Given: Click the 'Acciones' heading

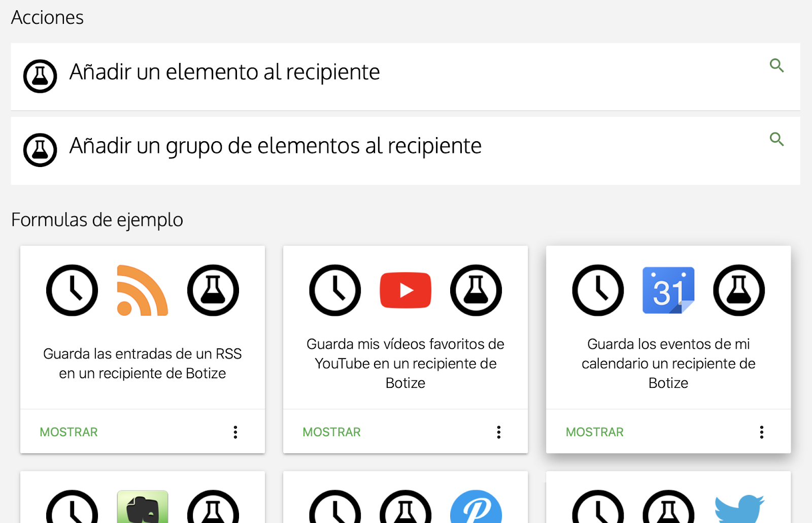Looking at the screenshot, I should pyautogui.click(x=47, y=17).
